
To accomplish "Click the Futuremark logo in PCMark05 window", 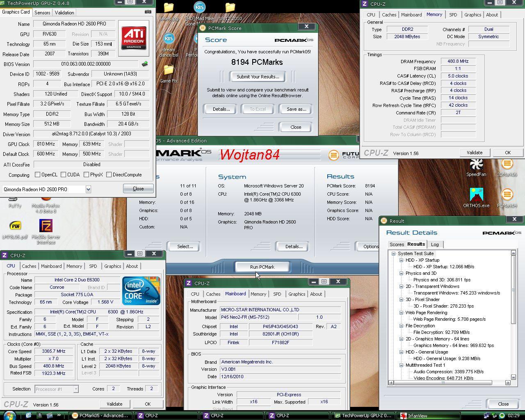I will click(x=343, y=155).
